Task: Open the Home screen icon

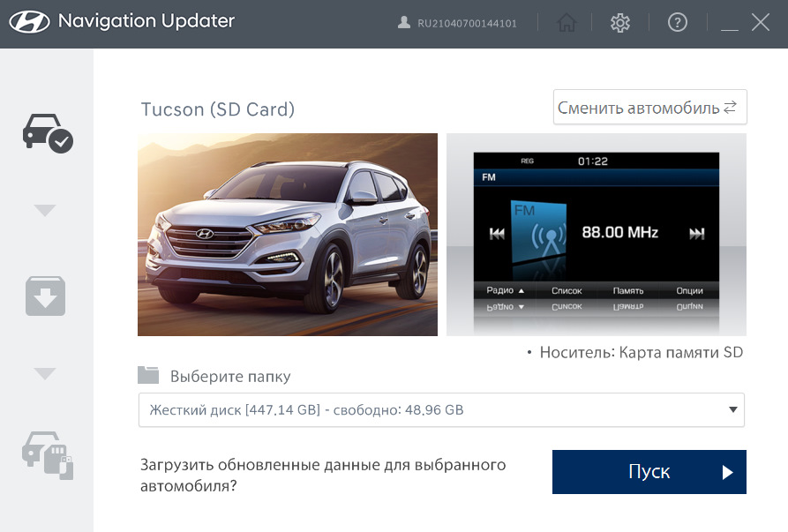Action: click(567, 23)
